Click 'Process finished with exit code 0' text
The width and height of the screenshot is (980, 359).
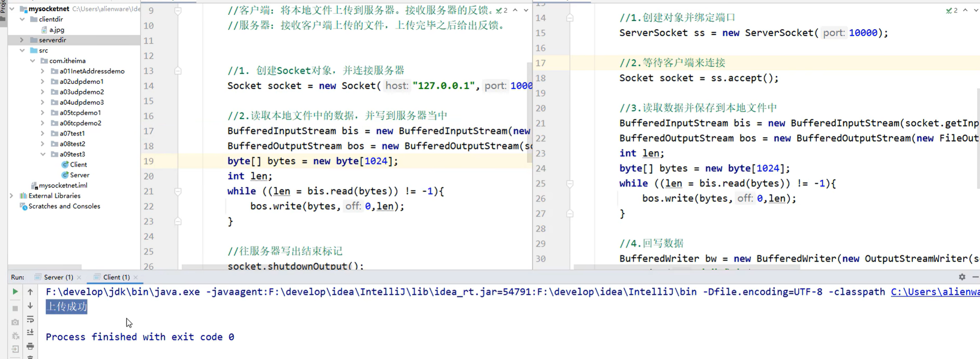[x=140, y=337]
